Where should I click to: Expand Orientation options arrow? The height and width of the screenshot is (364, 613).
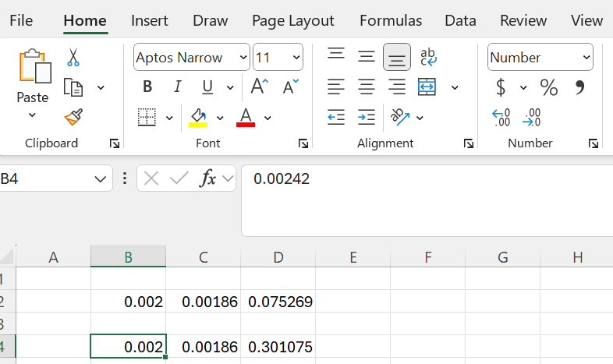coord(420,118)
